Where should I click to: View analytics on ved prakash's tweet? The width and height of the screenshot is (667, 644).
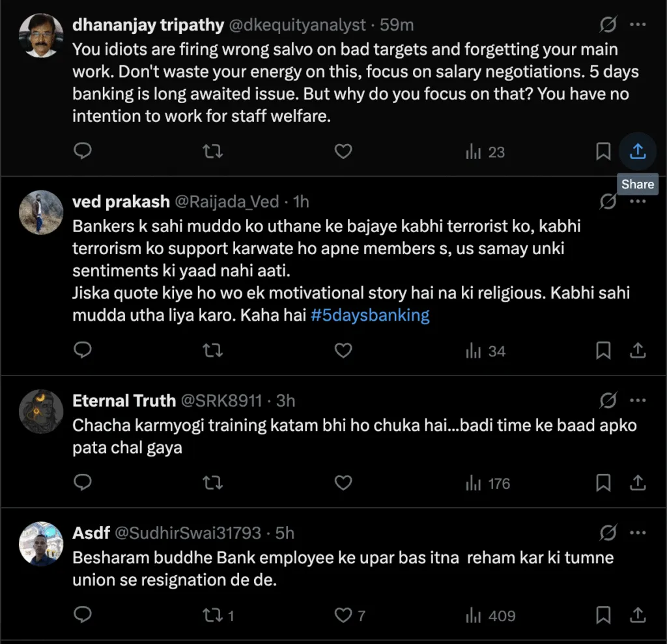486,351
